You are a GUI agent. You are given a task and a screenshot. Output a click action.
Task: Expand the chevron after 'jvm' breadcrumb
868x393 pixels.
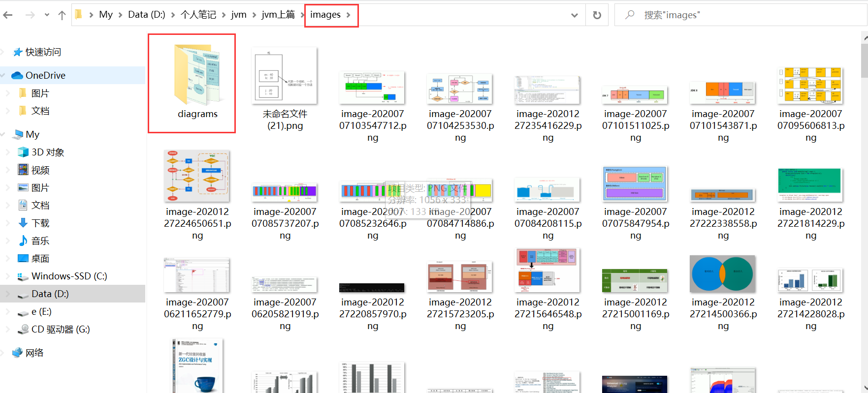(255, 15)
